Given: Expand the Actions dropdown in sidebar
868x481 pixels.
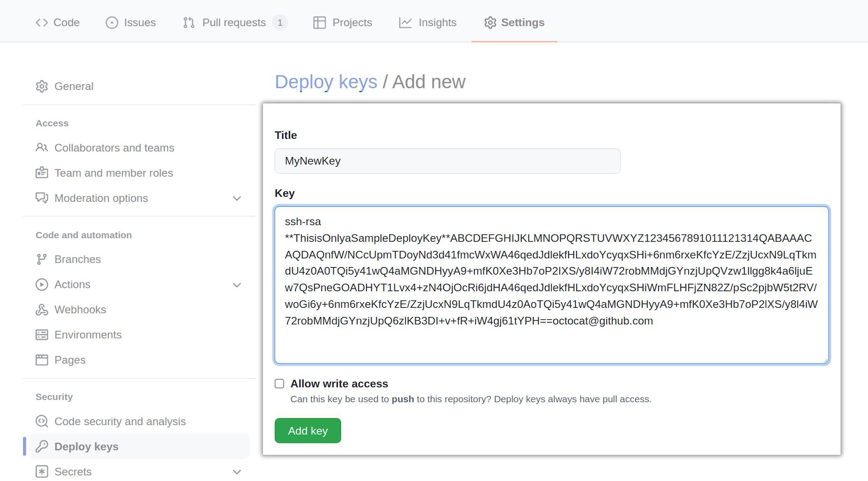Looking at the screenshot, I should click(x=237, y=284).
